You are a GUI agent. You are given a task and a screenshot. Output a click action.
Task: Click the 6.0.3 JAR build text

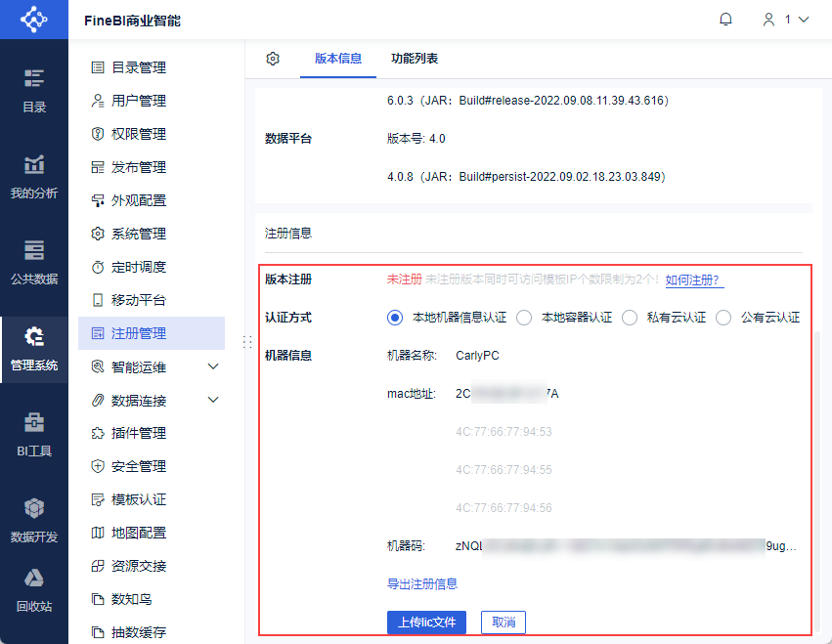[527, 101]
